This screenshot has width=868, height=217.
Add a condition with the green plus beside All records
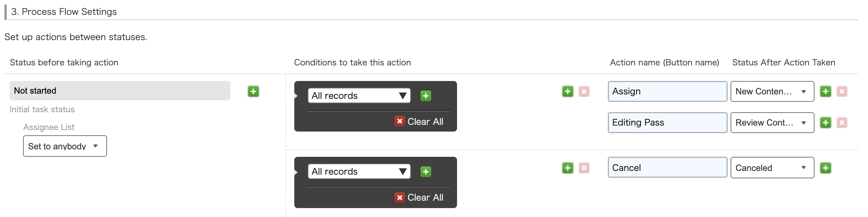(426, 95)
